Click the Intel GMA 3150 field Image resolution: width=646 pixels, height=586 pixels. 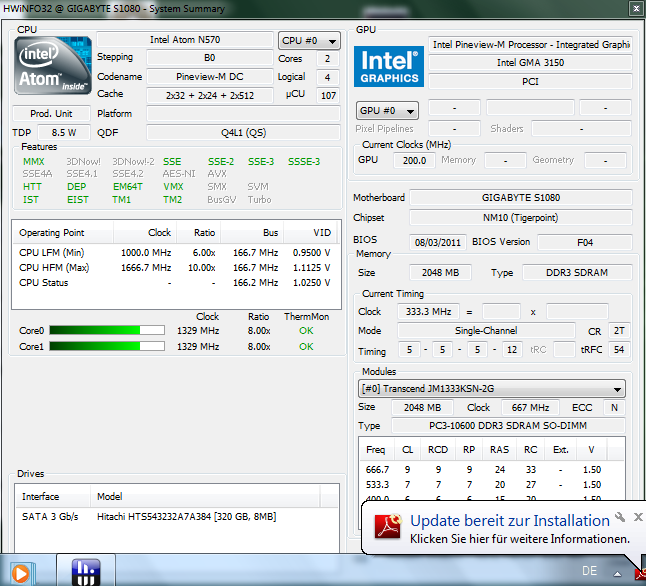[530, 63]
